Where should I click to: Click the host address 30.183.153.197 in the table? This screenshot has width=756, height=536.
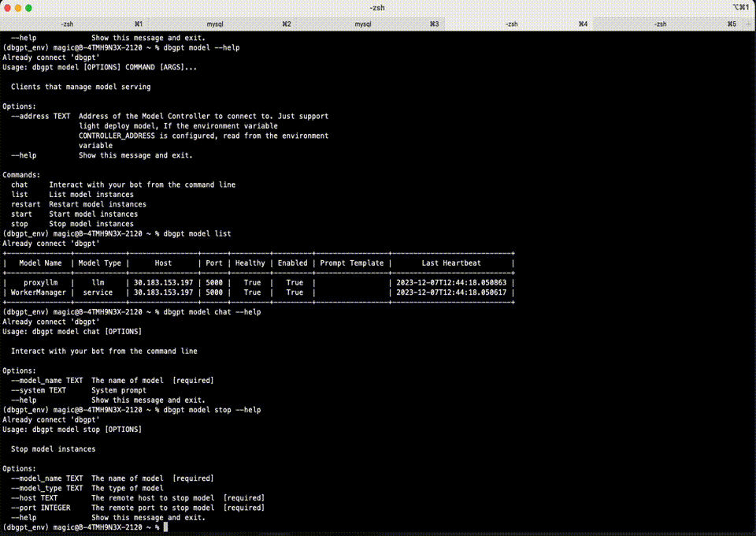click(162, 282)
